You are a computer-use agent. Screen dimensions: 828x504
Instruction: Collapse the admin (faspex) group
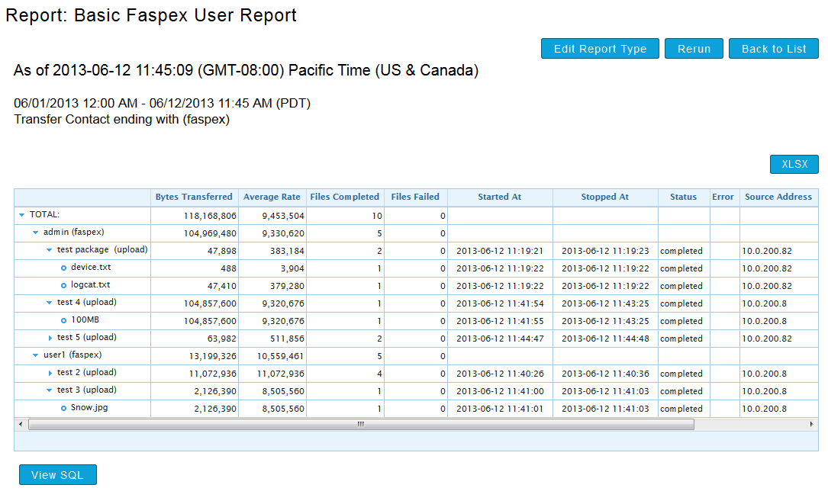click(36, 233)
